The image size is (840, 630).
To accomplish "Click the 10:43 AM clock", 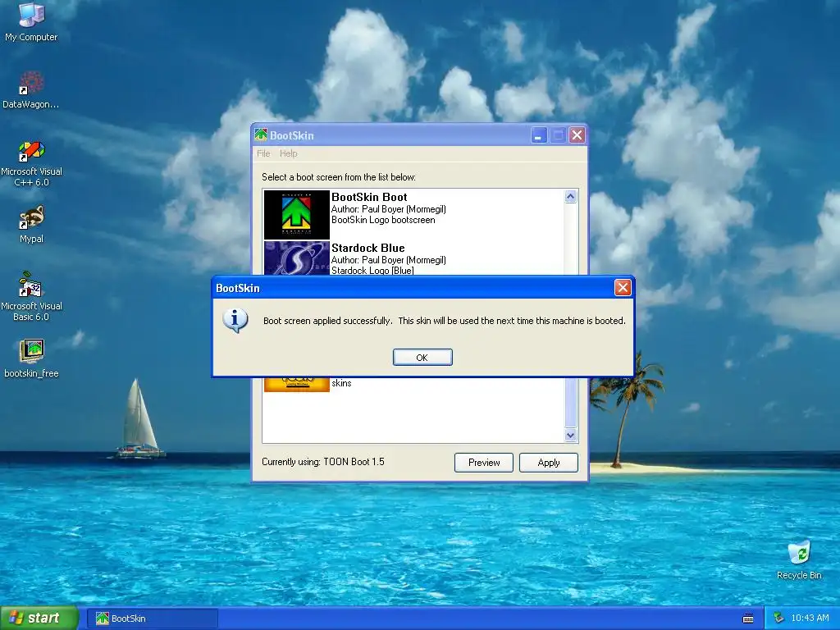I will pos(810,618).
